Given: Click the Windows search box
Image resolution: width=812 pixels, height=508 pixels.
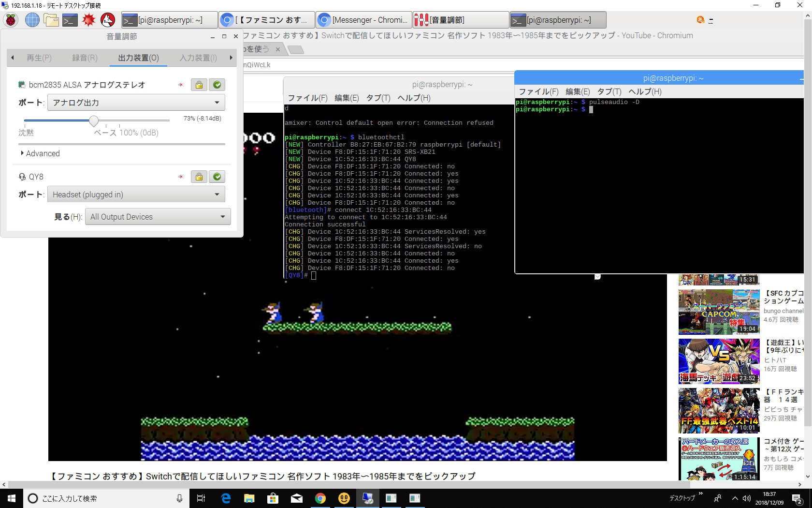Looking at the screenshot, I should (x=106, y=498).
